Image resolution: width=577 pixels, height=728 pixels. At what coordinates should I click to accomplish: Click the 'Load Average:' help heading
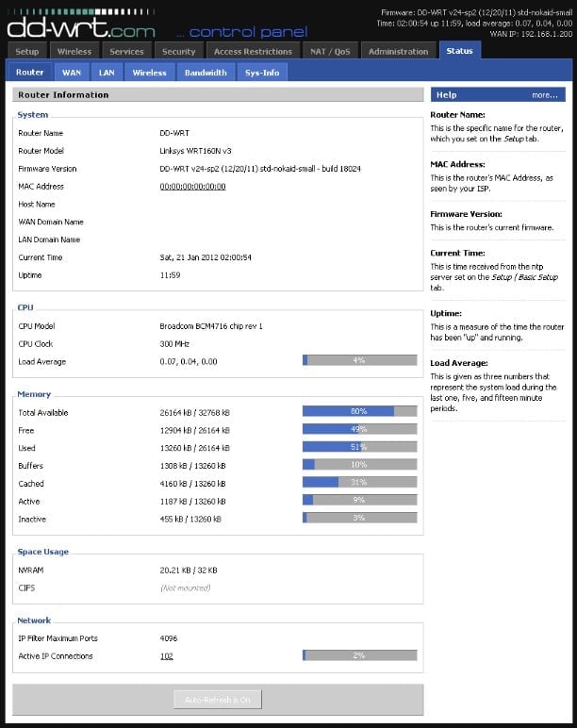pos(459,363)
